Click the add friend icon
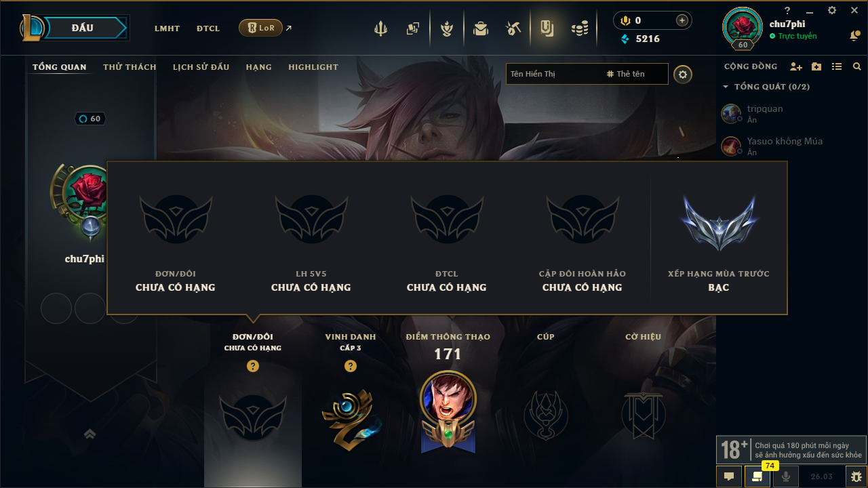The height and width of the screenshot is (488, 868). (796, 66)
